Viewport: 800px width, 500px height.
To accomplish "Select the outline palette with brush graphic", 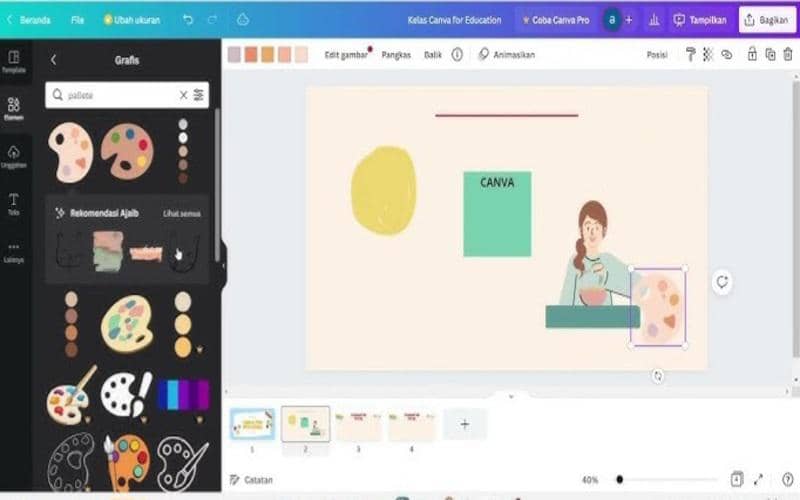I will [x=183, y=463].
